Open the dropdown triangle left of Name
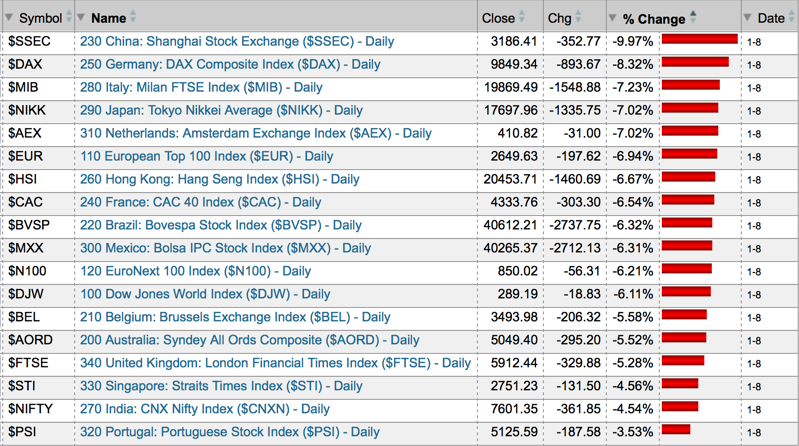The image size is (799, 446). [82, 18]
